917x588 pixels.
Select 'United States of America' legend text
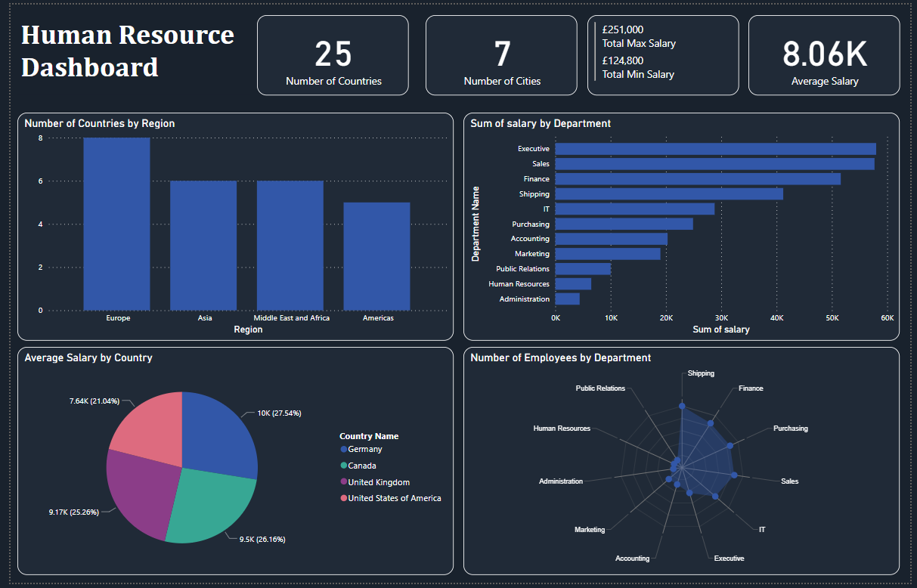pos(395,498)
